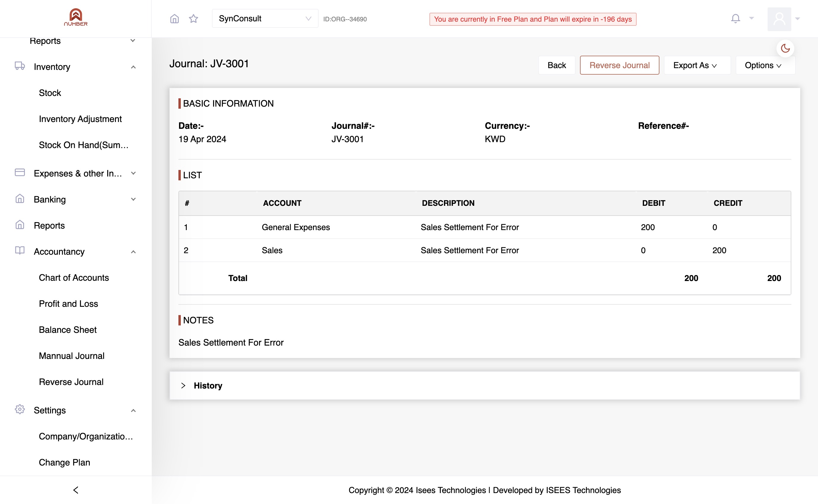The image size is (818, 504).
Task: Click the Settings gear icon
Action: (20, 409)
